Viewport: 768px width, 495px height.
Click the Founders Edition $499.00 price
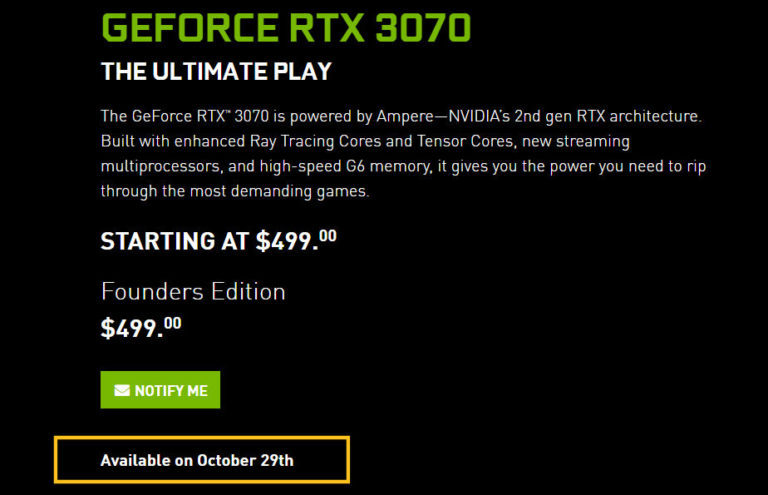[141, 327]
